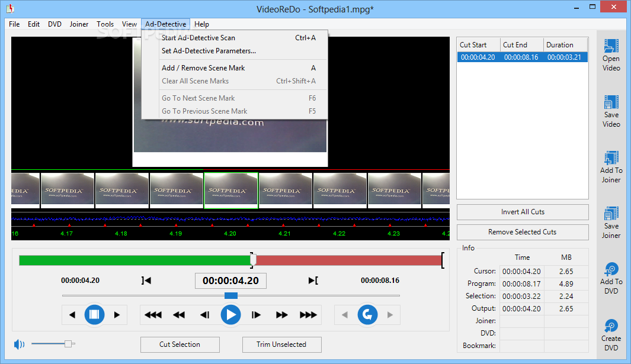
Task: Click the red selected region of timeline
Action: click(x=348, y=260)
